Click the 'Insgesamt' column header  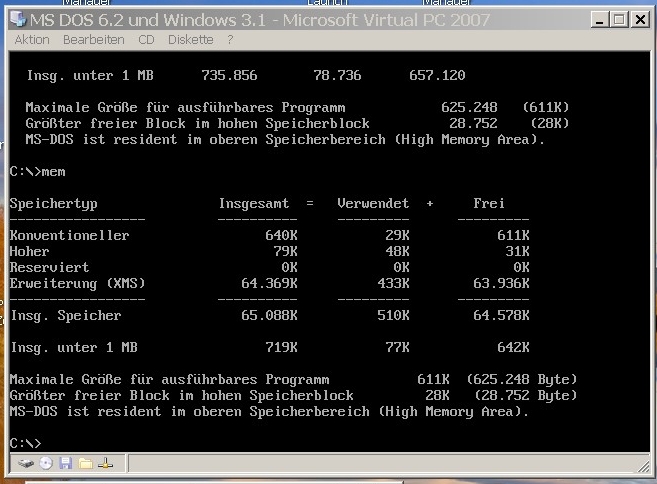[254, 203]
